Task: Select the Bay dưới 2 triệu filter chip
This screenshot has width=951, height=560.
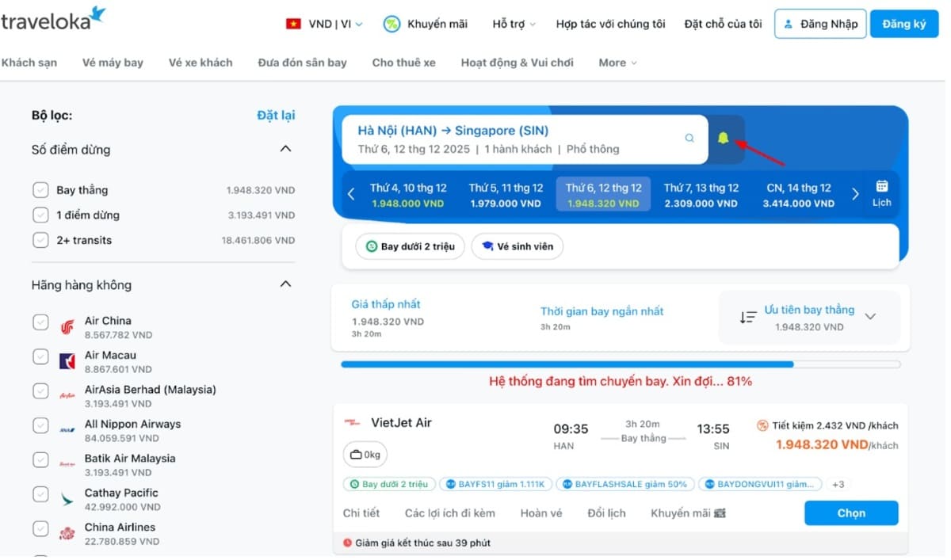Action: pos(410,246)
